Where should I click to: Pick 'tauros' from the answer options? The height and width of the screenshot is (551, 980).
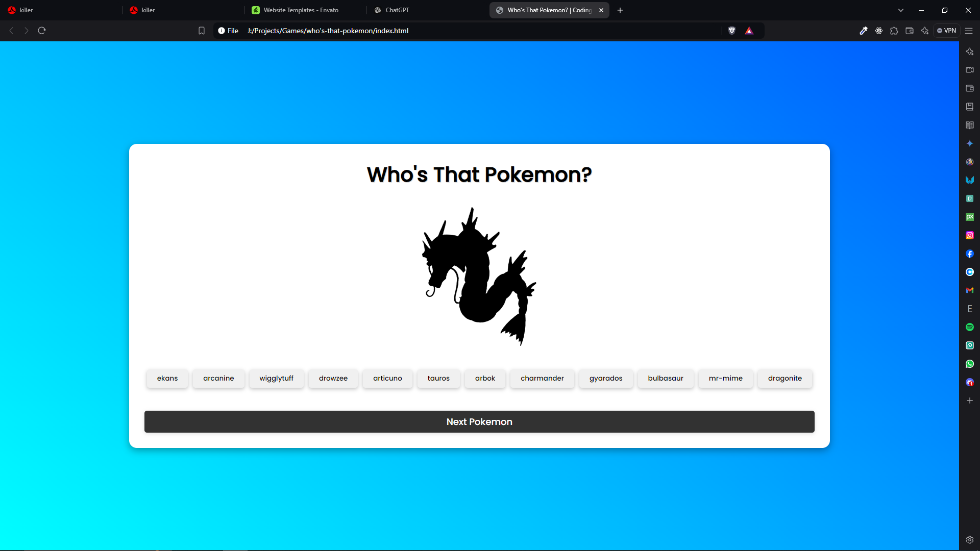pyautogui.click(x=438, y=379)
